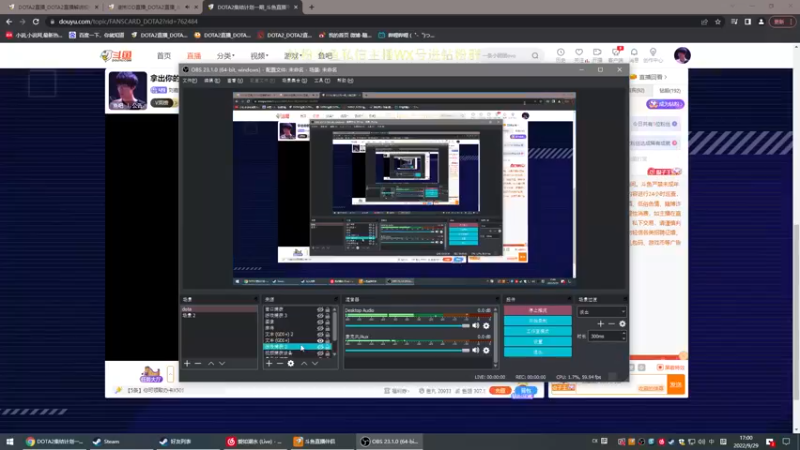This screenshot has height=450, width=800.
Task: Lock the 游戏捕获 3 source
Action: pos(328,315)
